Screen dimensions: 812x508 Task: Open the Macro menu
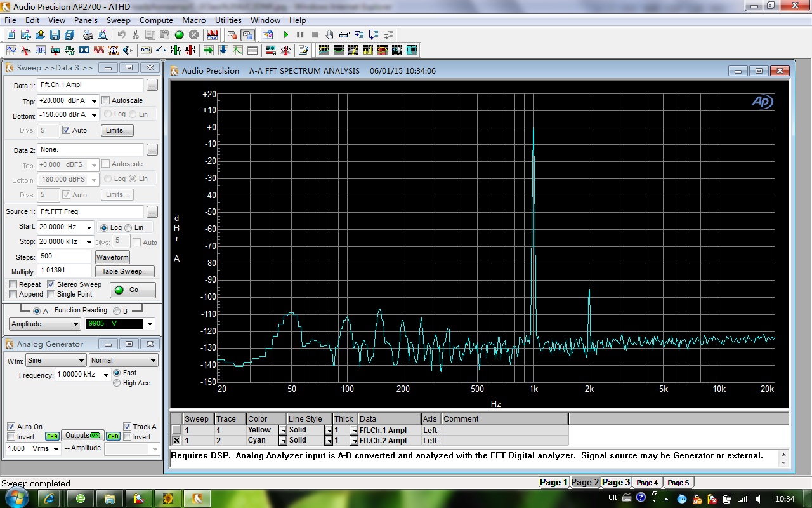193,20
